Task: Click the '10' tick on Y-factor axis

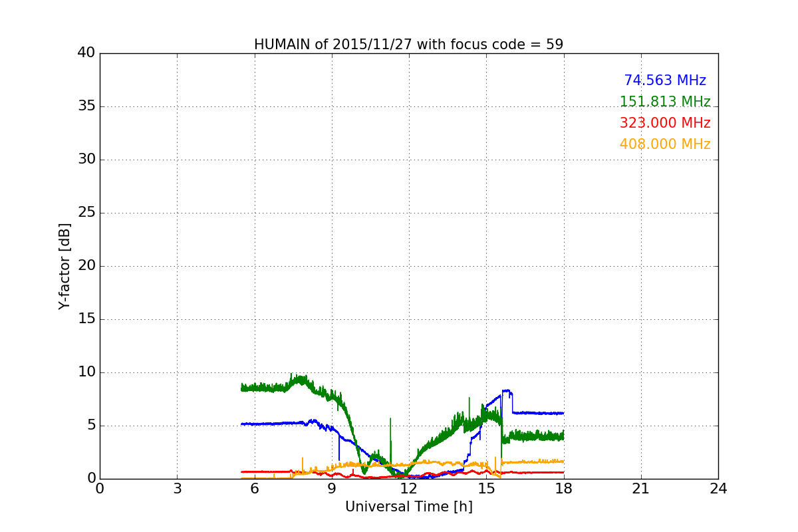Action: point(86,372)
